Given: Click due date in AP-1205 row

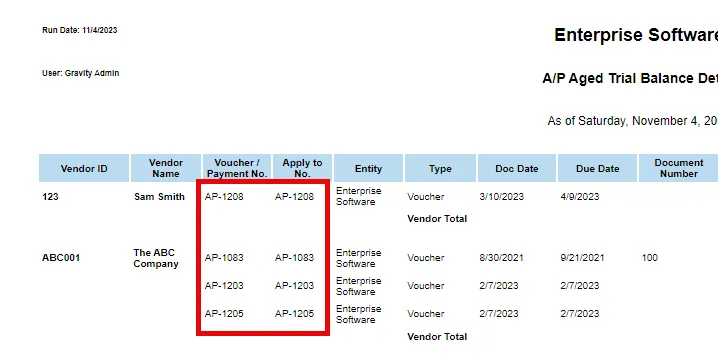Looking at the screenshot, I should click(x=580, y=313).
